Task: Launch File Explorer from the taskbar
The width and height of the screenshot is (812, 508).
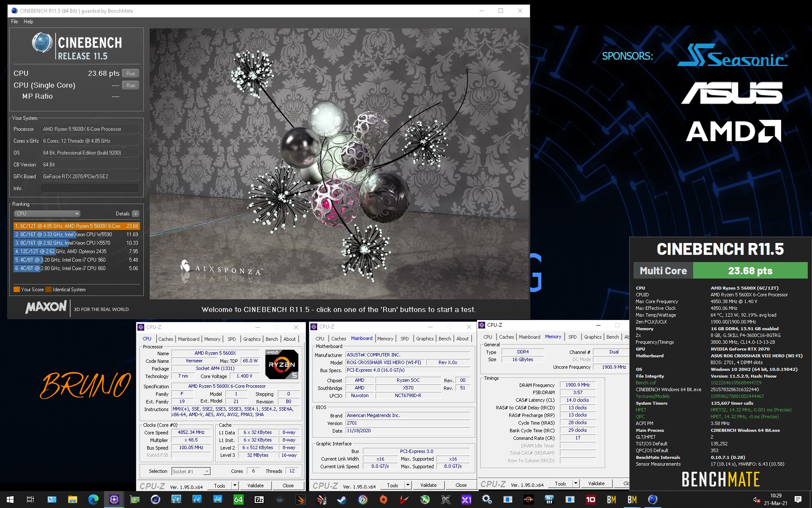Action: tap(72, 500)
